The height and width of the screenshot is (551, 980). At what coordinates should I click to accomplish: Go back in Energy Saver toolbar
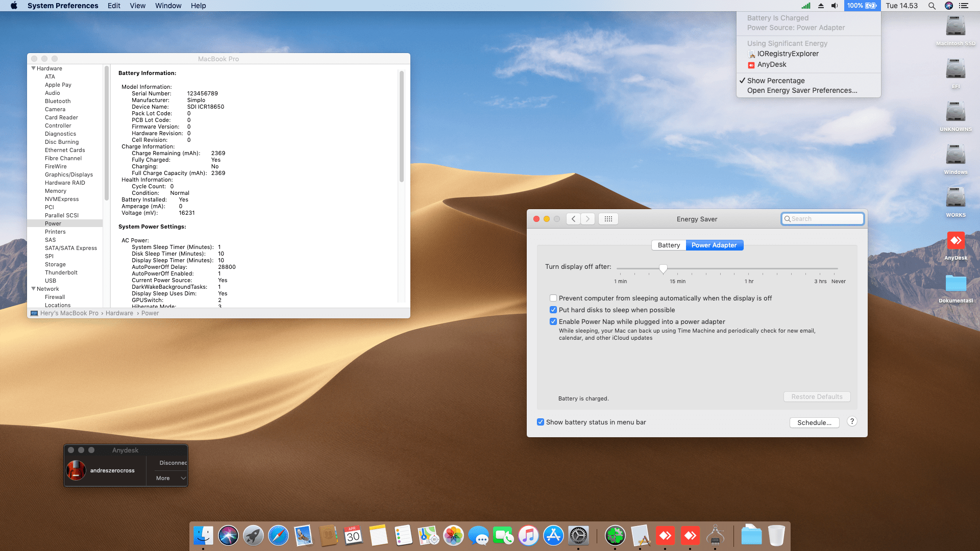click(573, 219)
